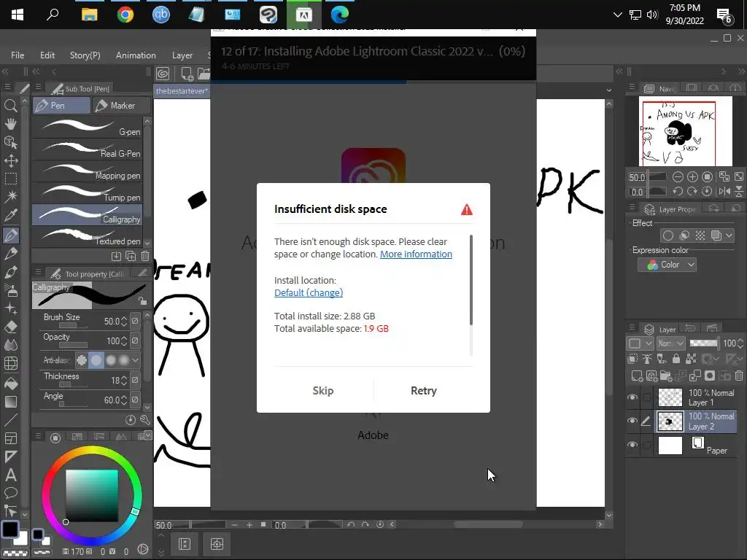747x560 pixels.
Task: Open the Animation menu
Action: (x=136, y=55)
